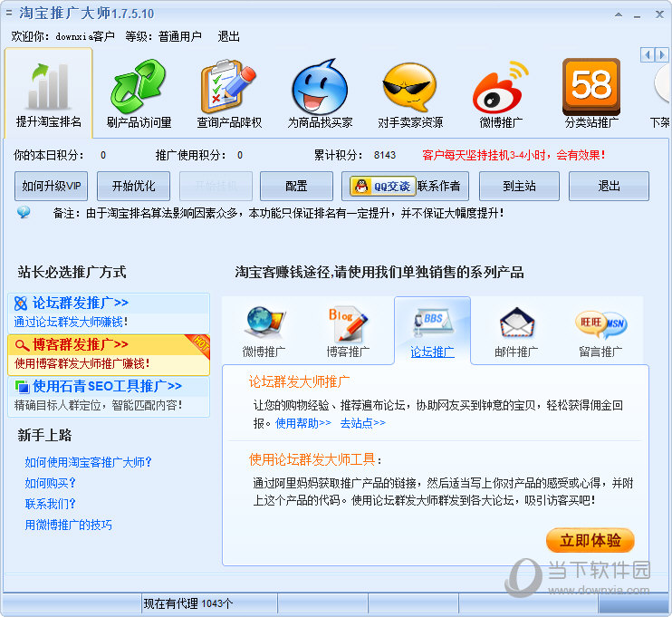The width and height of the screenshot is (672, 617).
Task: Click the 推广使用积分 label
Action: (191, 155)
